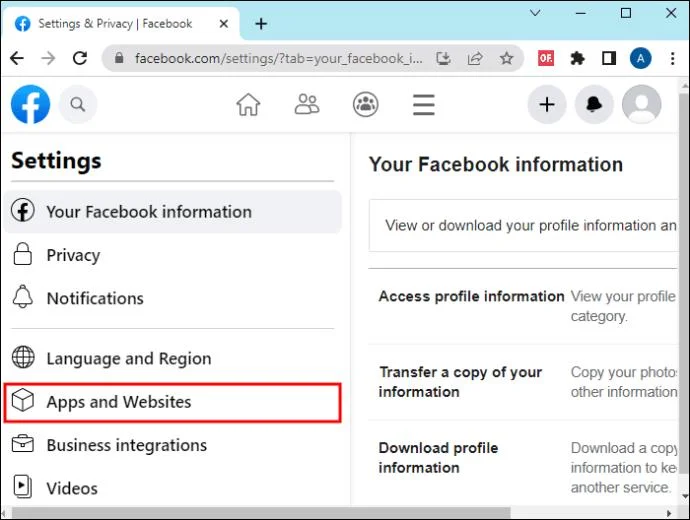Bookmark this page with the star icon
Image resolution: width=690 pixels, height=520 pixels.
point(506,58)
